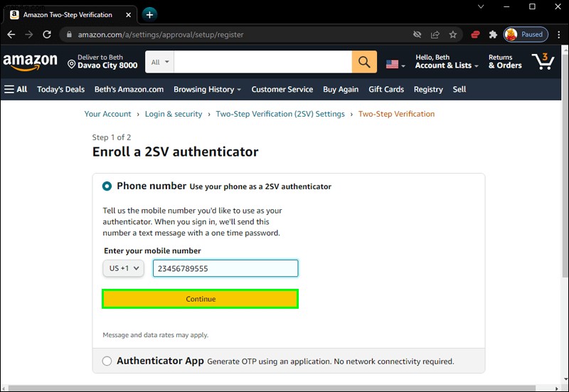Open Chrome three-dot menu

point(558,34)
